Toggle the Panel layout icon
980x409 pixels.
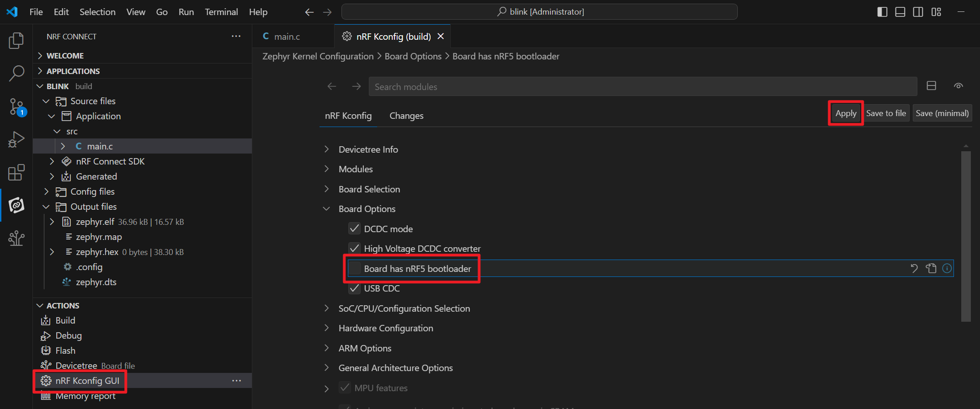[x=900, y=12]
